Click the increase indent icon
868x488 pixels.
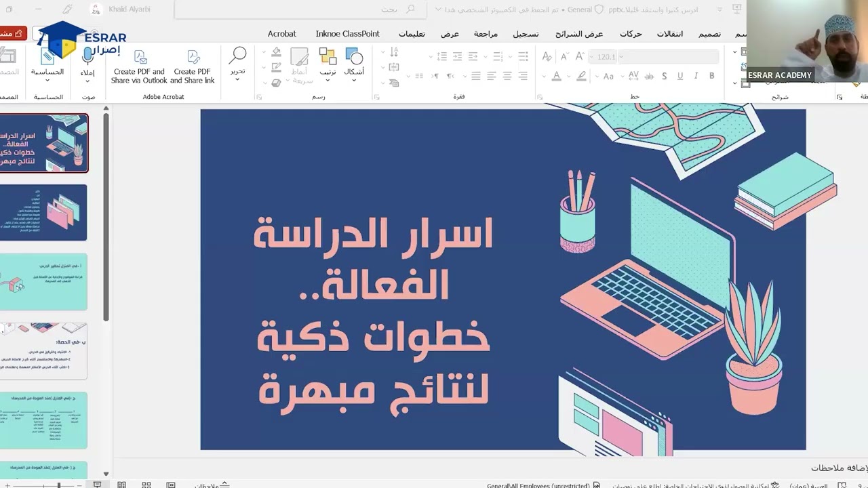(457, 57)
